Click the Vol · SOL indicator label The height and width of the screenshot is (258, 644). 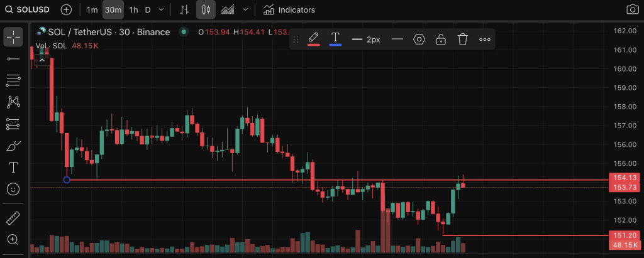52,46
